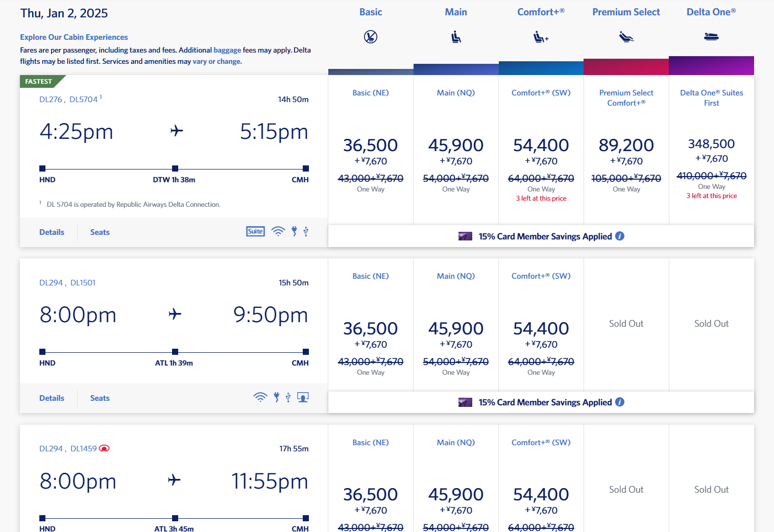Click the purple Delta One color bar
The width and height of the screenshot is (774, 532).
(x=711, y=66)
